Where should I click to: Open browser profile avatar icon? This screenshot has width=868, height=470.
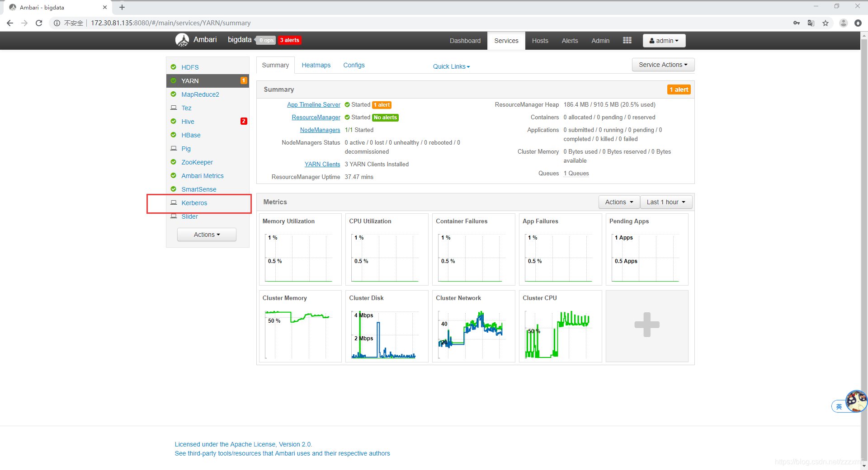(843, 23)
